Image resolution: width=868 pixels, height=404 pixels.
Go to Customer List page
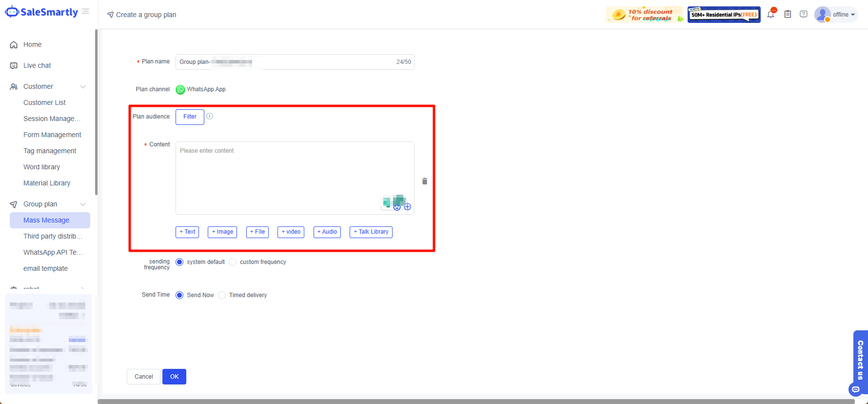coord(44,102)
